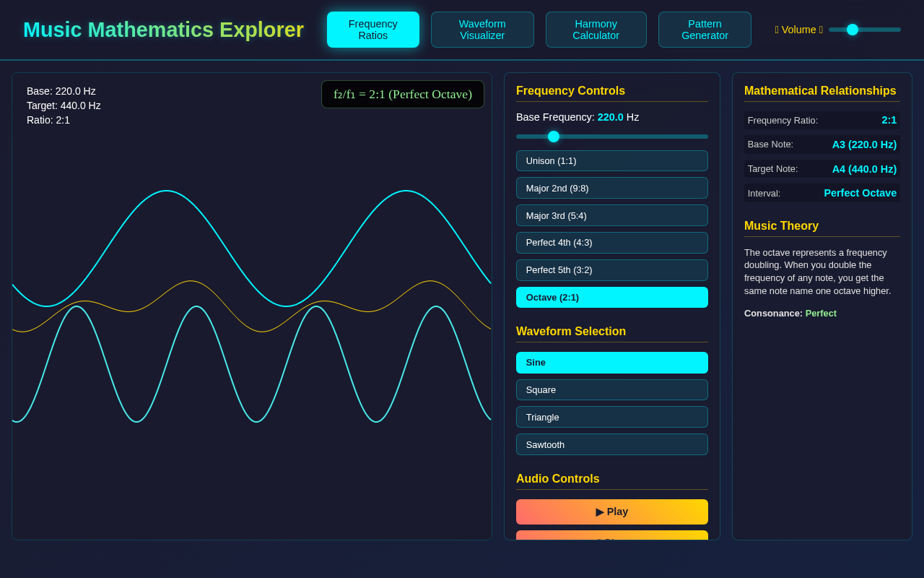The image size is (924, 578).
Task: Select the Unison (1:1) interval
Action: (x=611, y=160)
